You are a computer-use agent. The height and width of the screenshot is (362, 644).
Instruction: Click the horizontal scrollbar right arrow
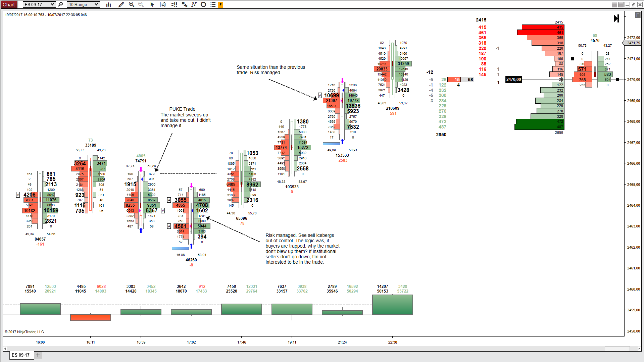(639, 349)
